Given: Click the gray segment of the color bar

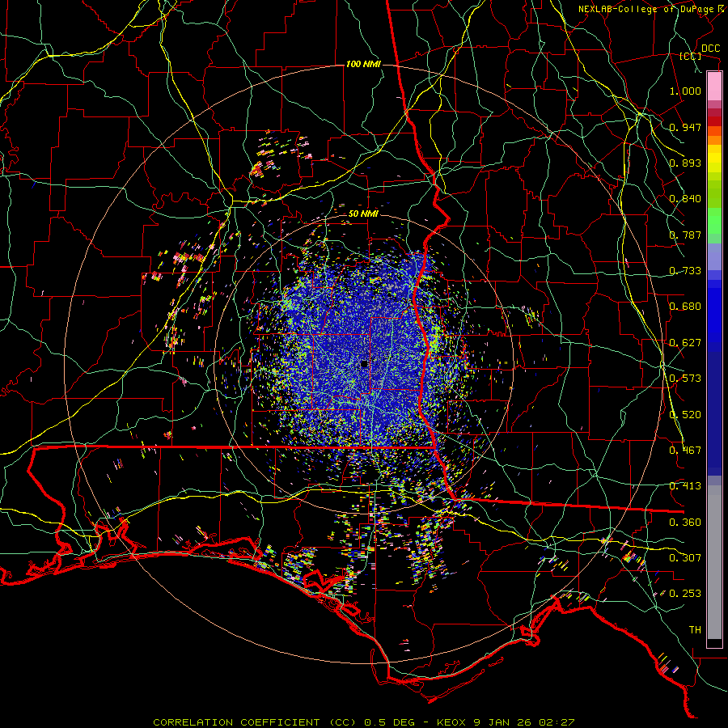Looking at the screenshot, I should click(x=714, y=562).
